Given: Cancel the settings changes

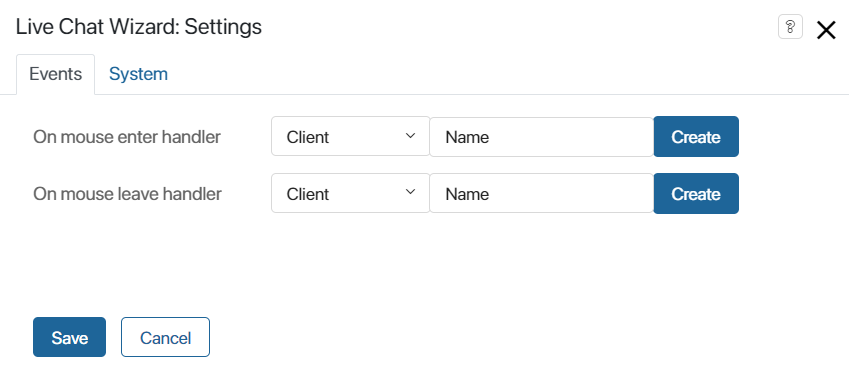Looking at the screenshot, I should pos(165,337).
